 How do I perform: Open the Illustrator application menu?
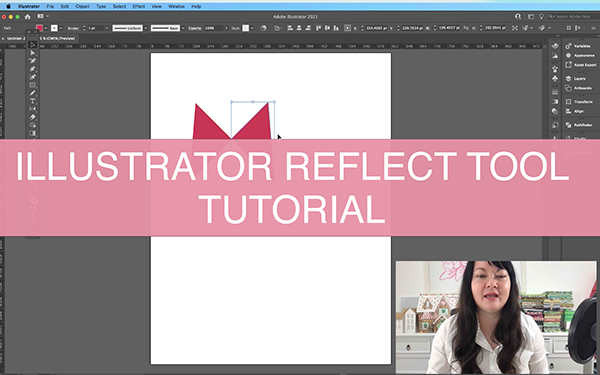coord(29,7)
